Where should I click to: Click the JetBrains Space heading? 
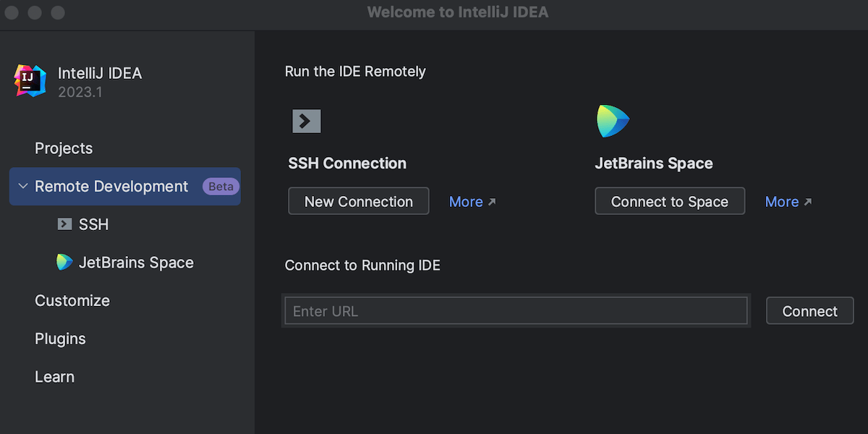(654, 163)
